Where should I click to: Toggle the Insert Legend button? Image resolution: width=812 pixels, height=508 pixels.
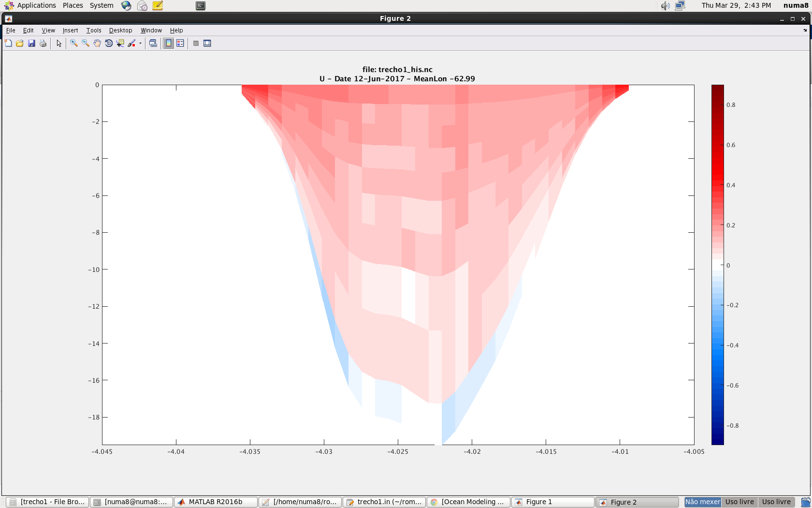point(180,44)
